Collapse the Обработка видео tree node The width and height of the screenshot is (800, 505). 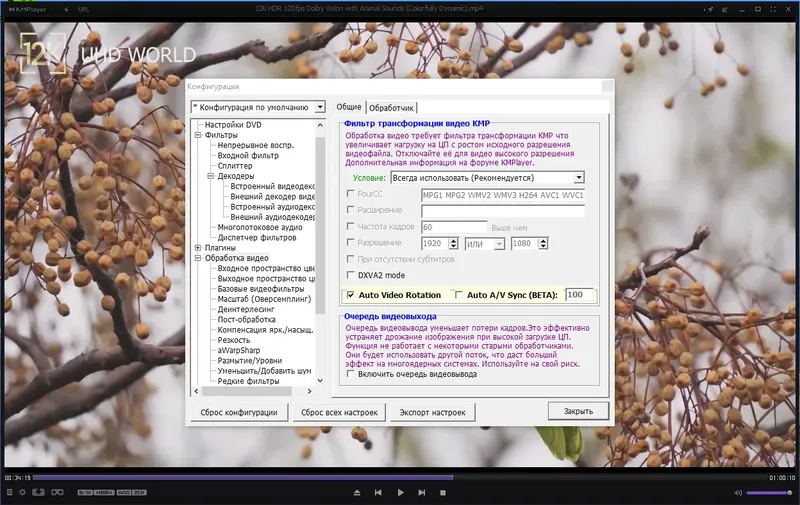[198, 258]
